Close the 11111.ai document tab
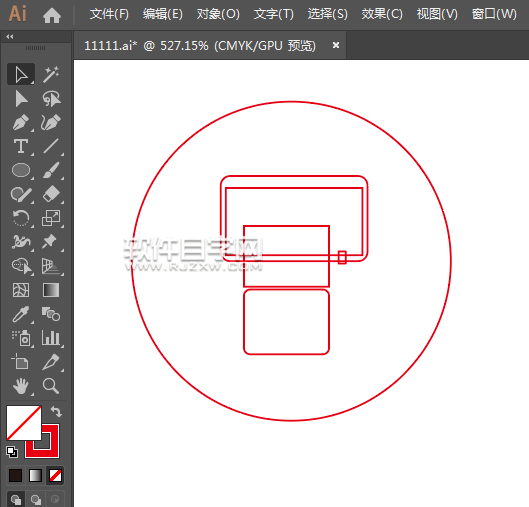Image resolution: width=529 pixels, height=507 pixels. tap(336, 45)
